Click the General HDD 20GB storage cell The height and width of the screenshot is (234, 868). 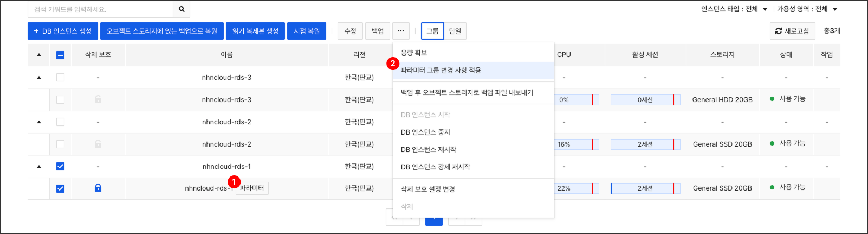[722, 100]
